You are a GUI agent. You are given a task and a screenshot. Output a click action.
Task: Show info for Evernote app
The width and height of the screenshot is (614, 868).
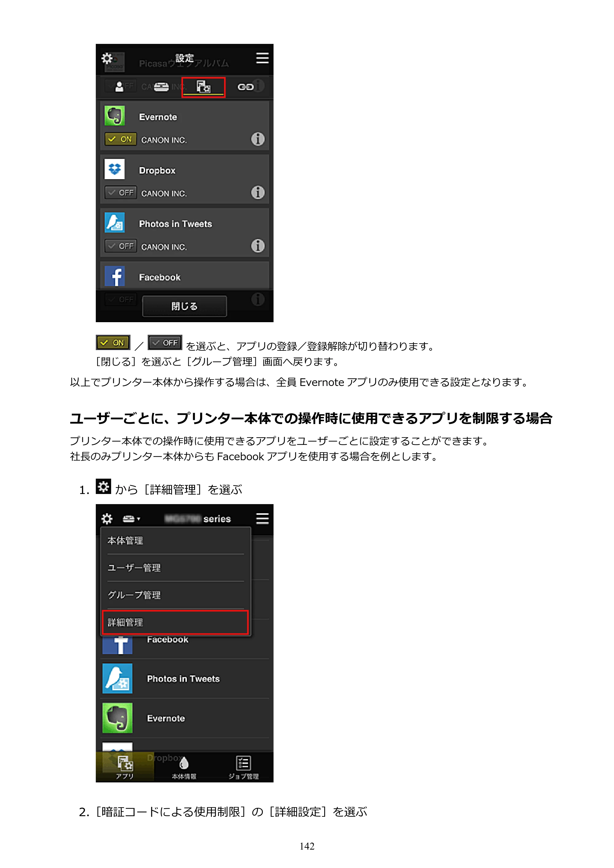[x=258, y=139]
